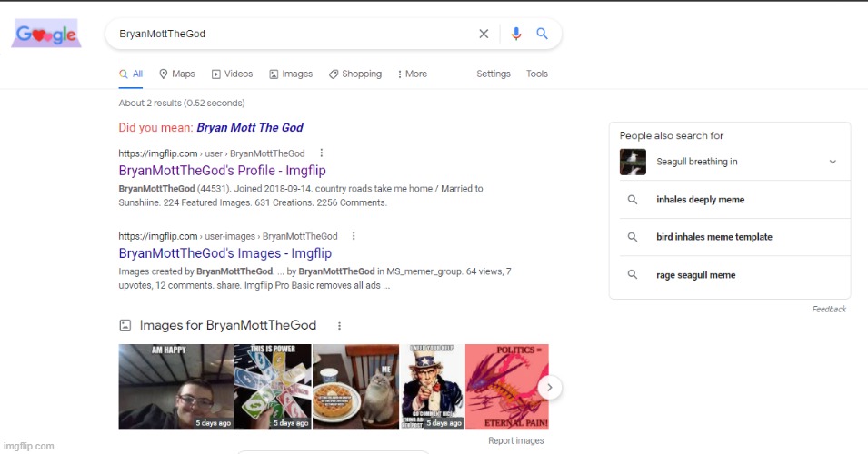Select the About 2 results text
The image size is (868, 454).
pyautogui.click(x=182, y=103)
